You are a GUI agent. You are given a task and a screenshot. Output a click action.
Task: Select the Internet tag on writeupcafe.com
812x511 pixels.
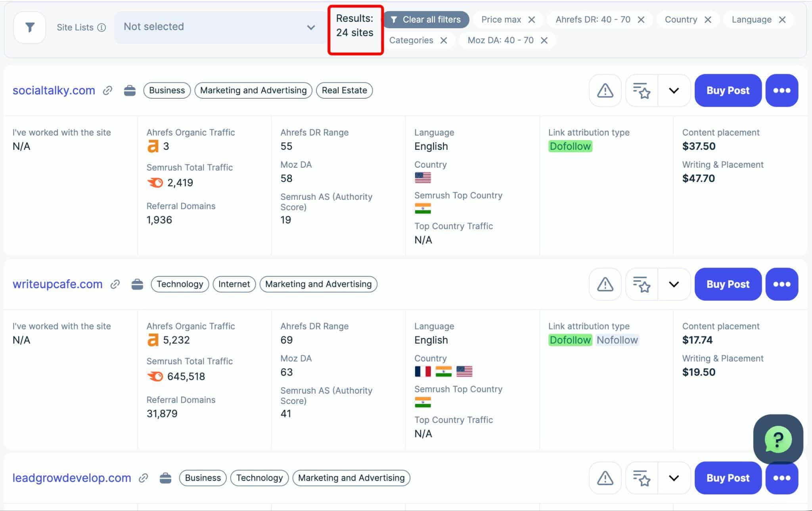(x=234, y=284)
